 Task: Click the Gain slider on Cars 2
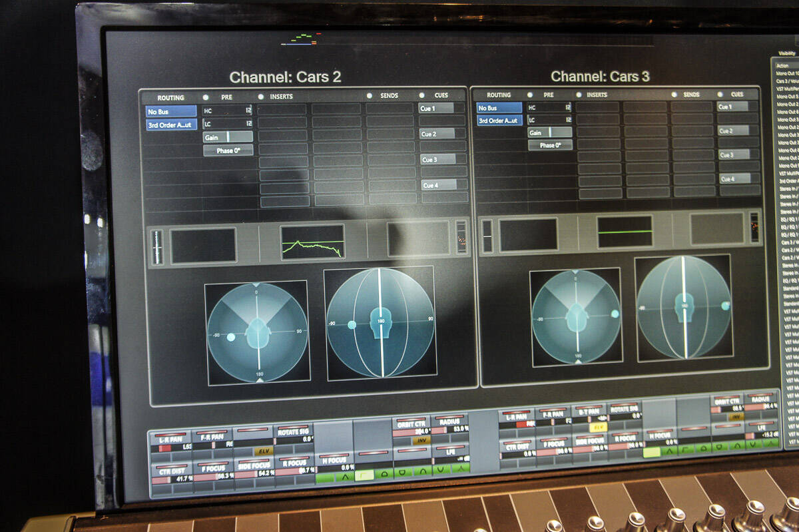coord(228,136)
